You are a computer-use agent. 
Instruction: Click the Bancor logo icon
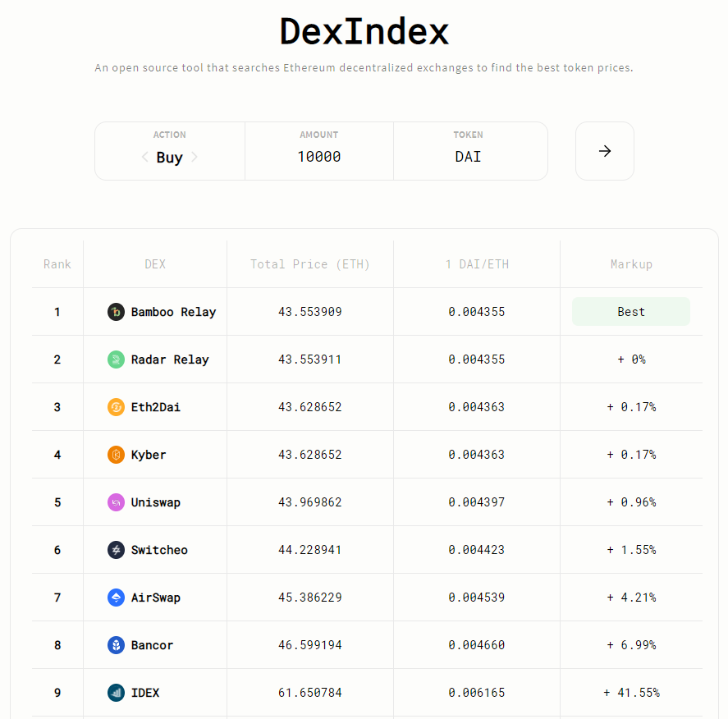coord(116,645)
